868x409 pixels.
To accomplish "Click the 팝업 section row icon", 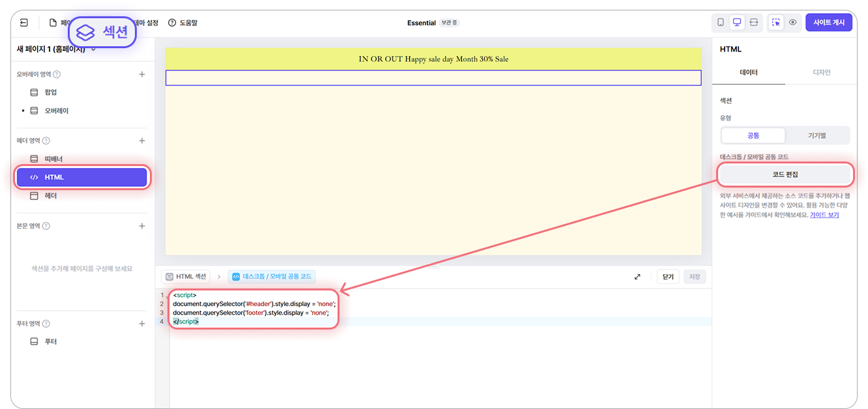I will [x=35, y=92].
